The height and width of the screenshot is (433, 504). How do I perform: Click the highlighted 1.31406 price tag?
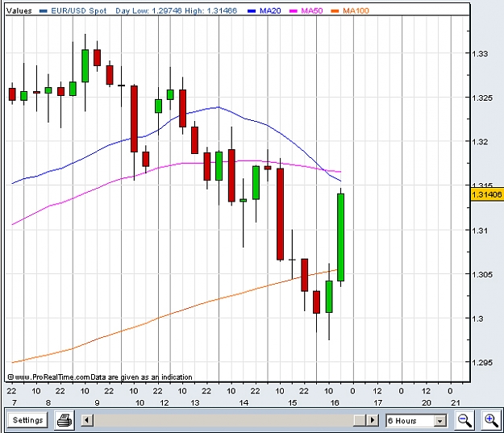487,194
